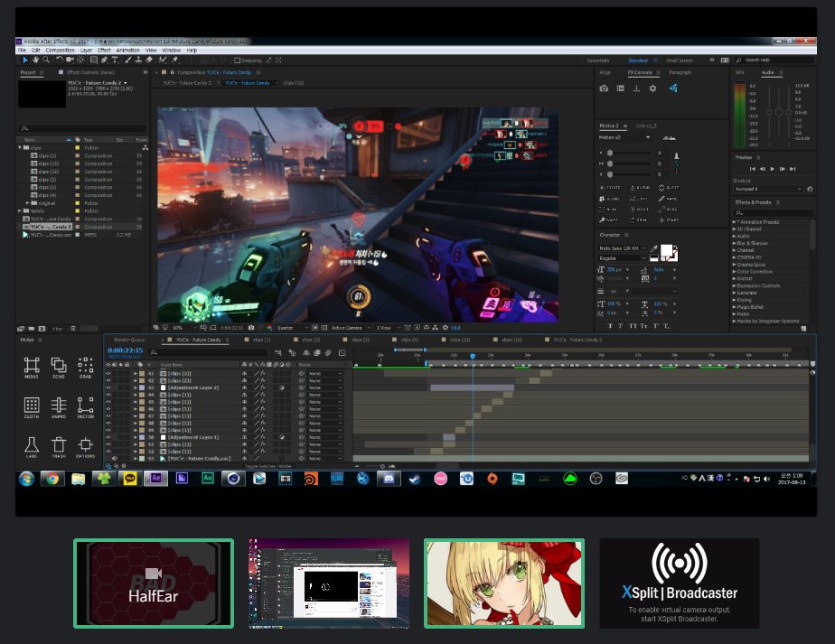Screen dimensions: 835x644
Task: Open the Animation menu
Action: (x=127, y=50)
